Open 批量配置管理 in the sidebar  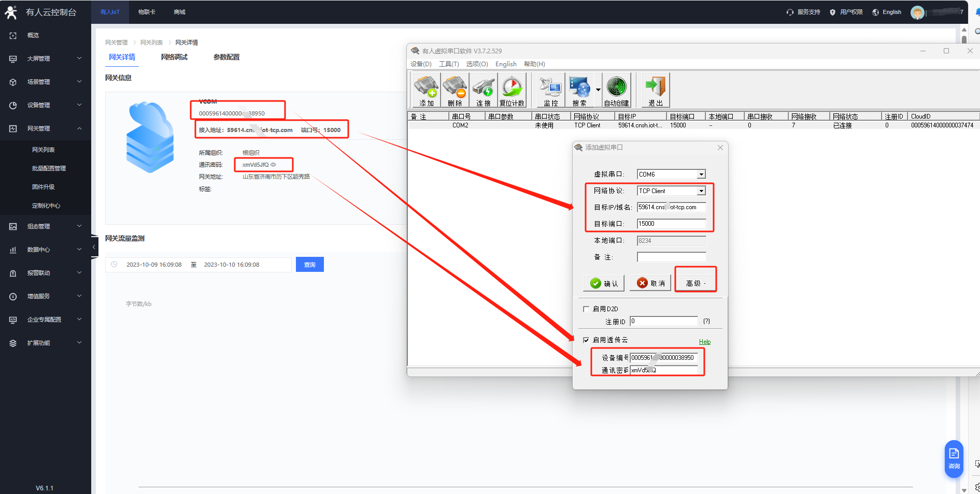[49, 168]
